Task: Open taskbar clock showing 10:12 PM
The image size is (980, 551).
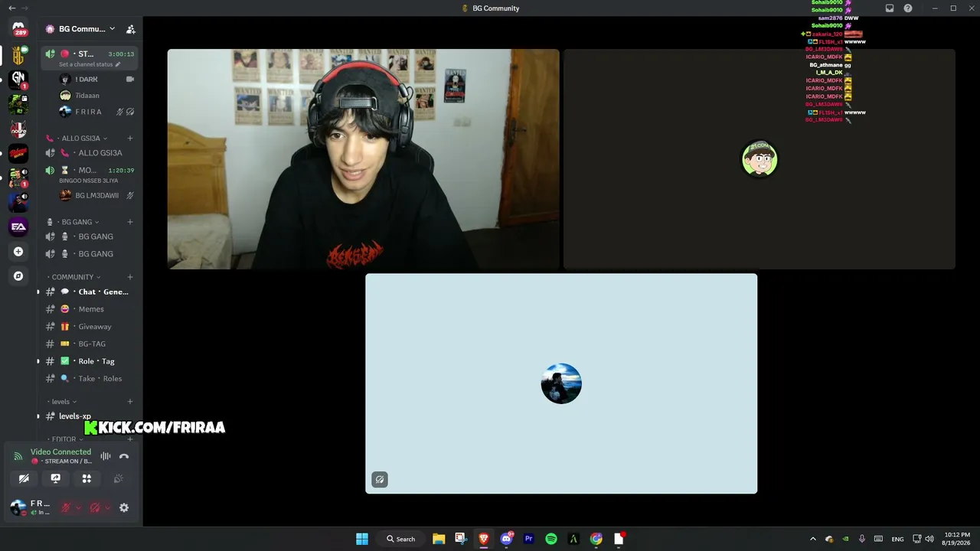Action: pyautogui.click(x=958, y=539)
